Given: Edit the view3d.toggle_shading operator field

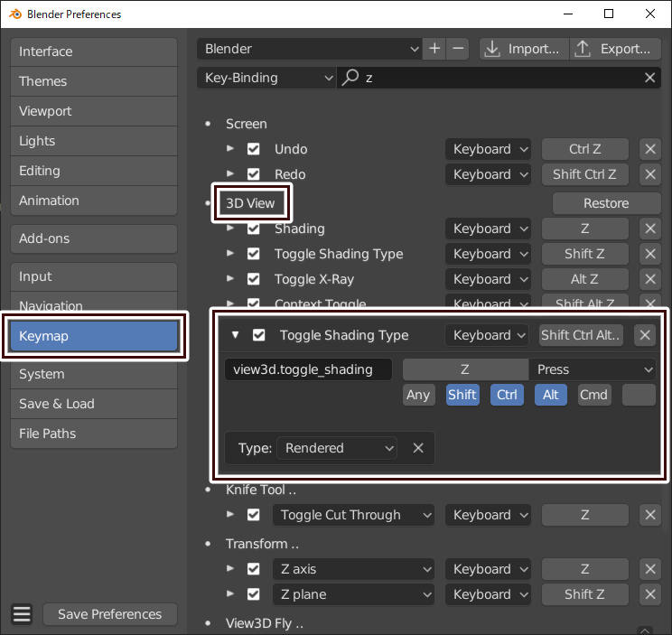Looking at the screenshot, I should coord(308,369).
